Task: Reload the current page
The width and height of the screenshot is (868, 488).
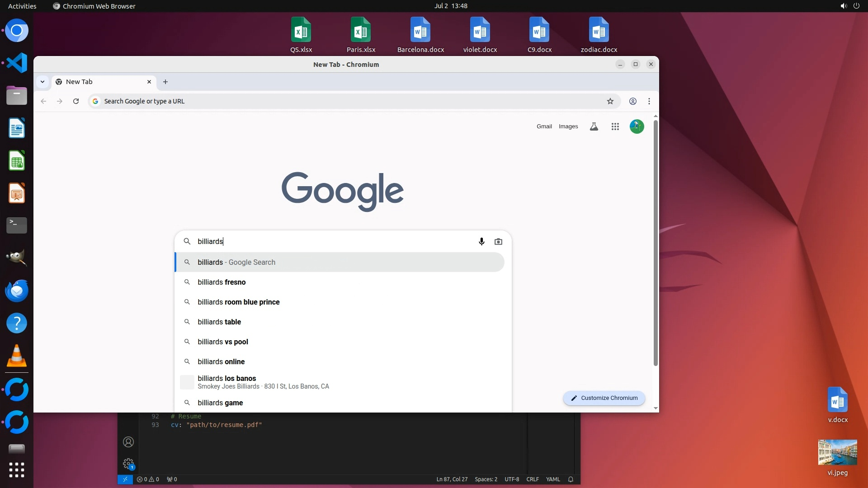Action: (76, 101)
